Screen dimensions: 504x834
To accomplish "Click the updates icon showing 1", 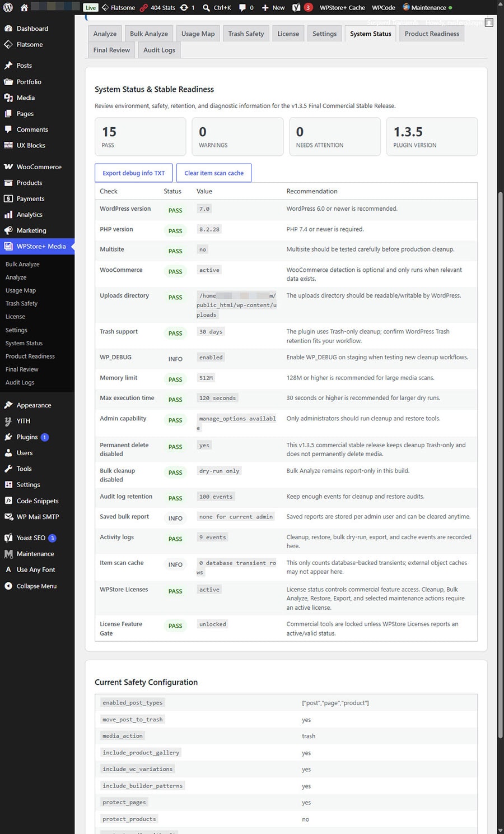I will pyautogui.click(x=187, y=8).
